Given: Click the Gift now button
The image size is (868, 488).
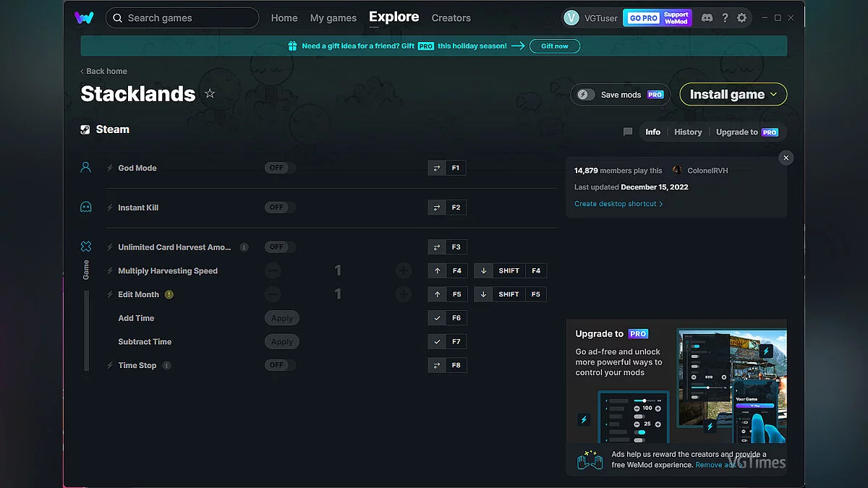Looking at the screenshot, I should point(555,46).
